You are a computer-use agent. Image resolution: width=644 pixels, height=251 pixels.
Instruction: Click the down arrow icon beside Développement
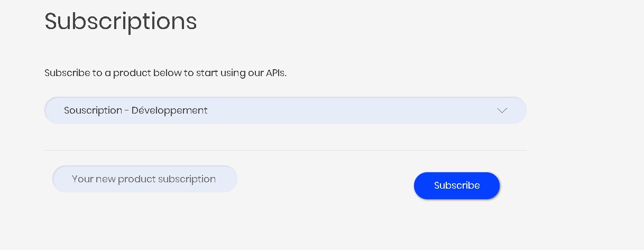502,110
